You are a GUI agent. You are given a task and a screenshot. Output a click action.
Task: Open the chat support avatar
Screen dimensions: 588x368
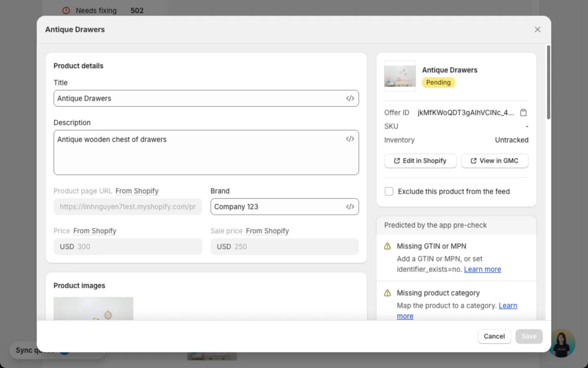click(x=562, y=343)
